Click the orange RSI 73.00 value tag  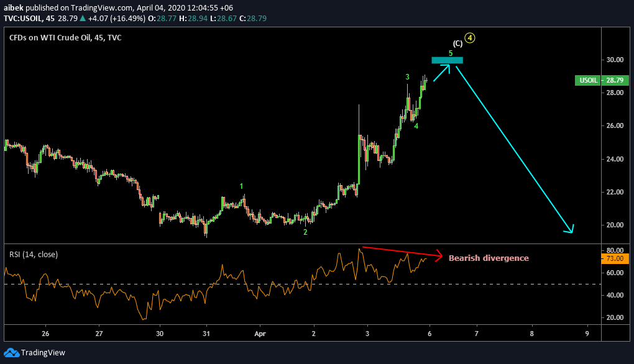[x=615, y=258]
